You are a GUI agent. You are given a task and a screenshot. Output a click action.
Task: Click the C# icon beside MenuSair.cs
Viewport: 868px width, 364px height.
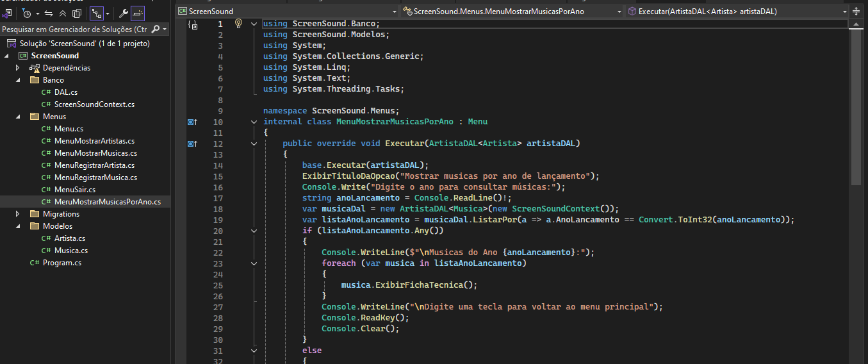46,190
